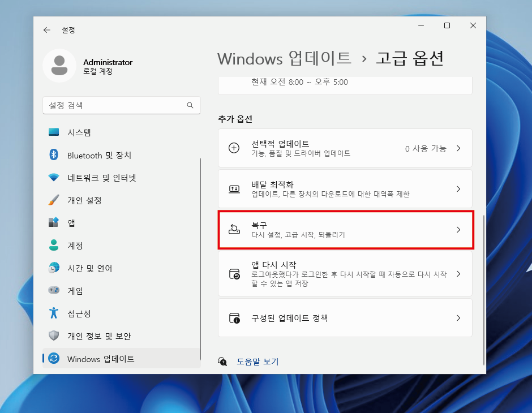The image size is (532, 413).
Task: Click the 도움말 보기 link
Action: pos(258,362)
